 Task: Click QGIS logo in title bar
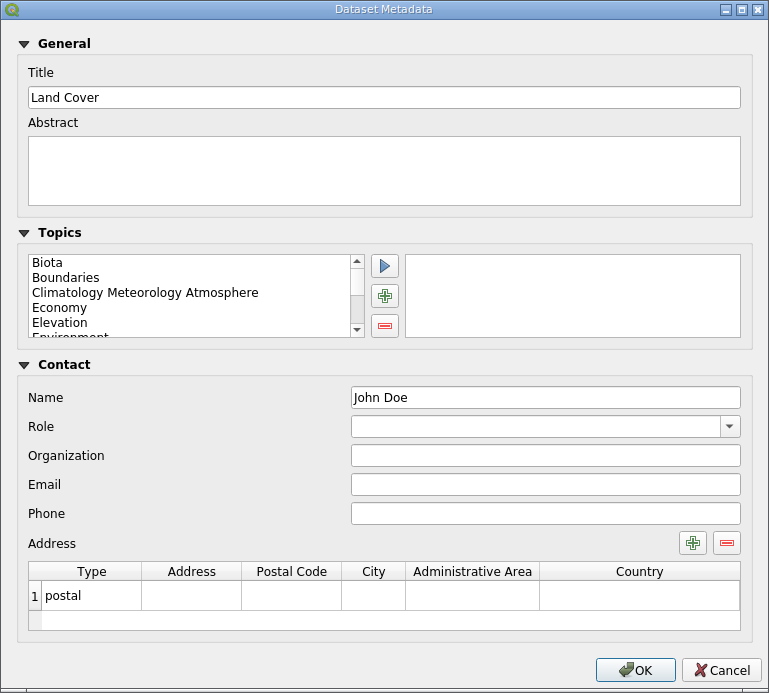(12, 9)
